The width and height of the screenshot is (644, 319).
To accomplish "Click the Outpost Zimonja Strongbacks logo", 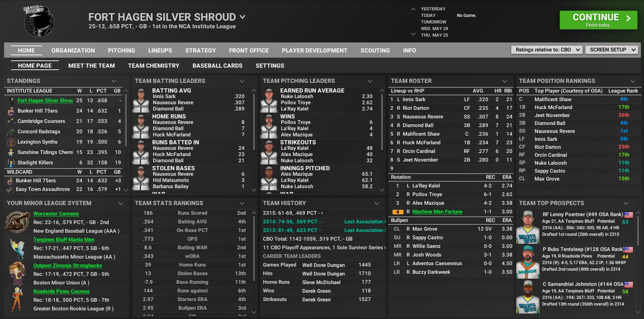I will [x=17, y=274].
